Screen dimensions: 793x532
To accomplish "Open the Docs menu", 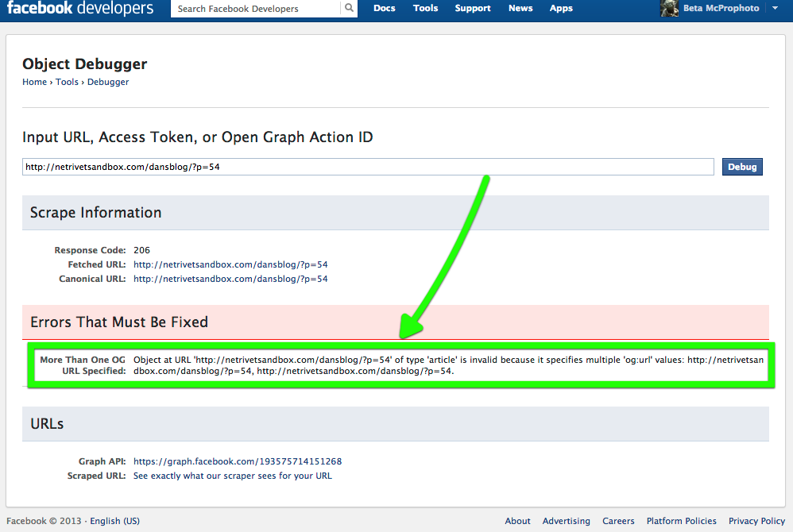I will tap(385, 8).
